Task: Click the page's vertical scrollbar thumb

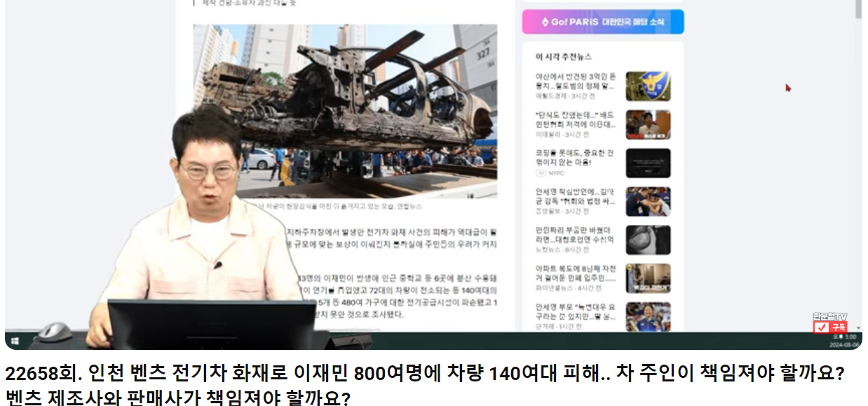Action: pyautogui.click(x=858, y=9)
